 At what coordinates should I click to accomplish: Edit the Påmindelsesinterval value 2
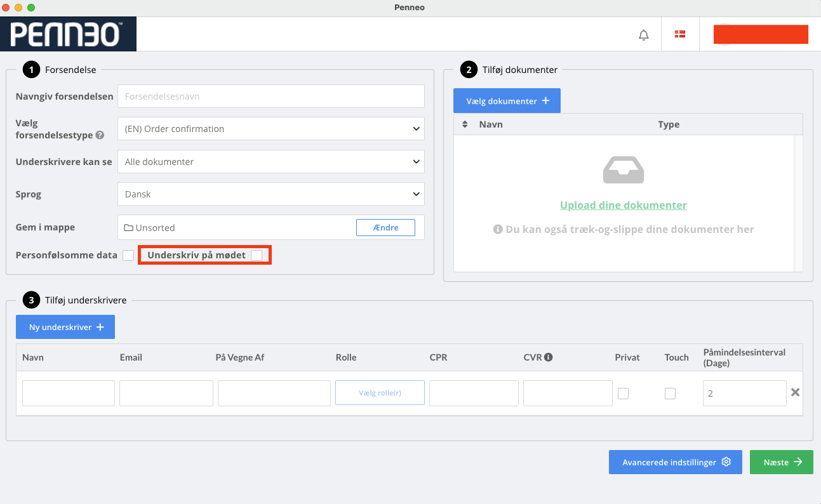(x=745, y=393)
